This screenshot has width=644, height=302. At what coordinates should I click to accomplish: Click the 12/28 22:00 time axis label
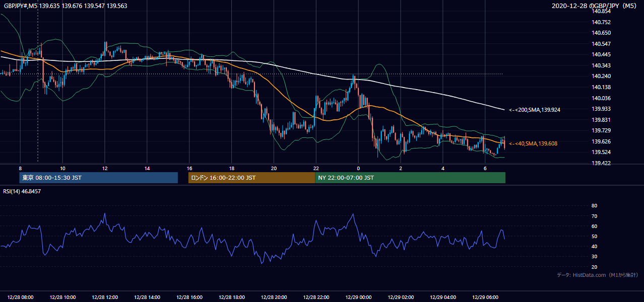316,297
